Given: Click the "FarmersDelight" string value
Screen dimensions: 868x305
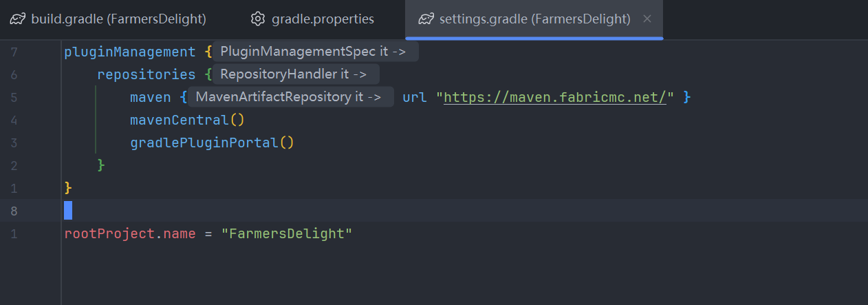Looking at the screenshot, I should [286, 234].
